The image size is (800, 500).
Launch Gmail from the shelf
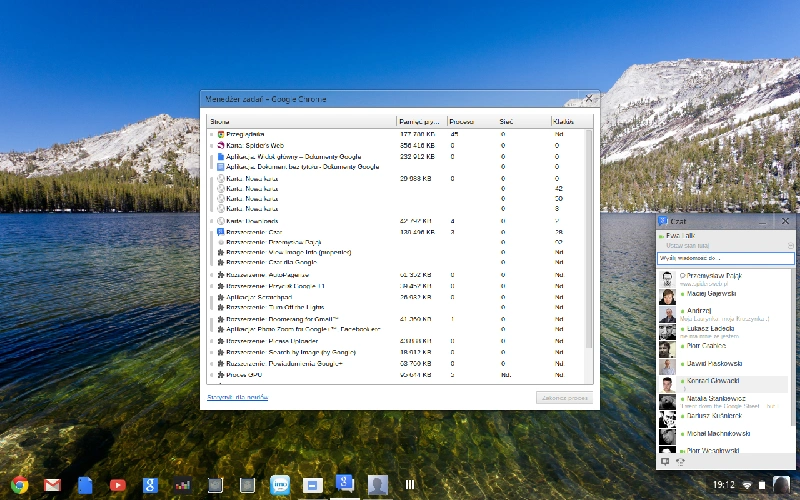[52, 484]
